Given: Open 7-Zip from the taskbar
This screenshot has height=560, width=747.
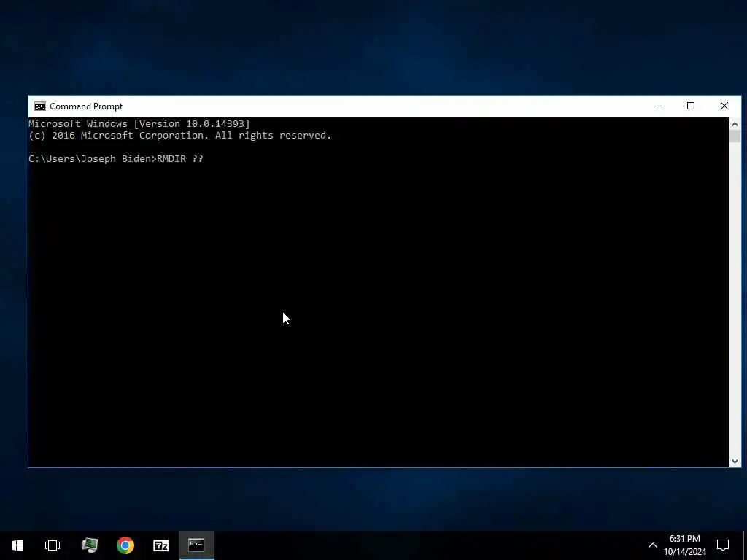Looking at the screenshot, I should 161,545.
